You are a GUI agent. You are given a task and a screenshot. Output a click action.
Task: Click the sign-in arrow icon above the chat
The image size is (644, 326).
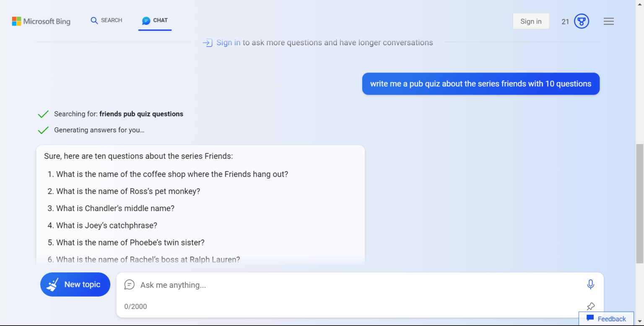(208, 42)
